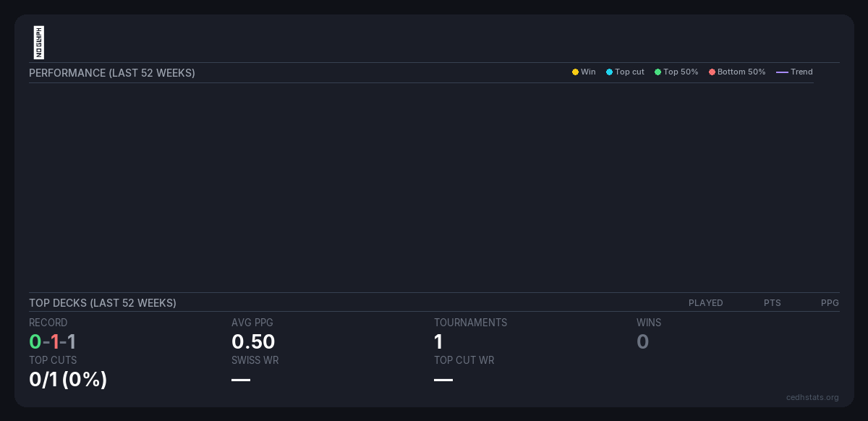Click the No Glyph placeholder icon
The width and height of the screenshot is (868, 421).
[39, 43]
